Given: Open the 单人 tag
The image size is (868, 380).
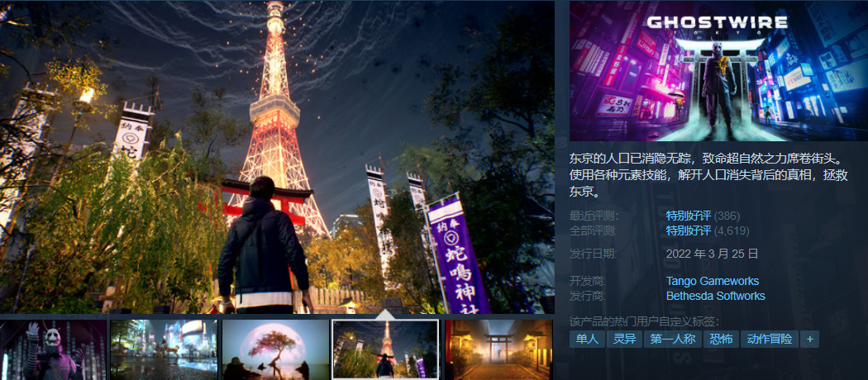Looking at the screenshot, I should [587, 339].
